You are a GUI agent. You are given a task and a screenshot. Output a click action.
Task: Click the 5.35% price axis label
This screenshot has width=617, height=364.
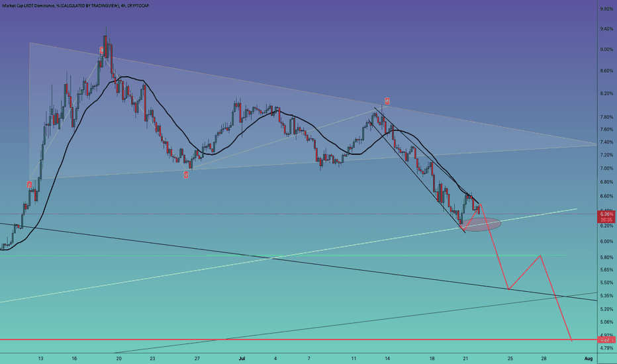(x=606, y=296)
